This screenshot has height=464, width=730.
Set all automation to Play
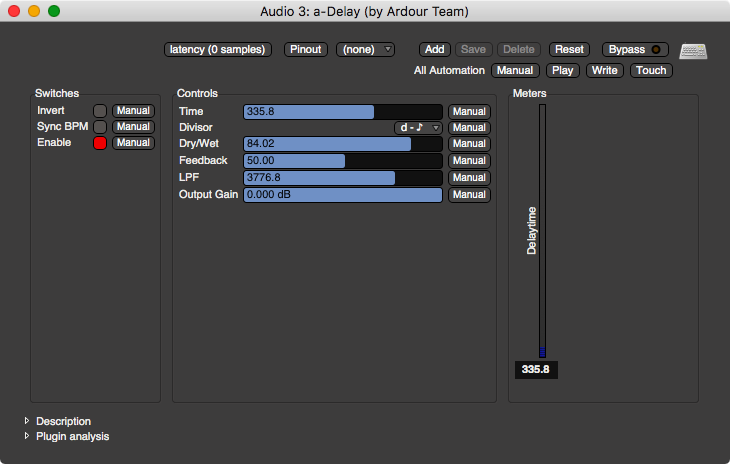[562, 71]
